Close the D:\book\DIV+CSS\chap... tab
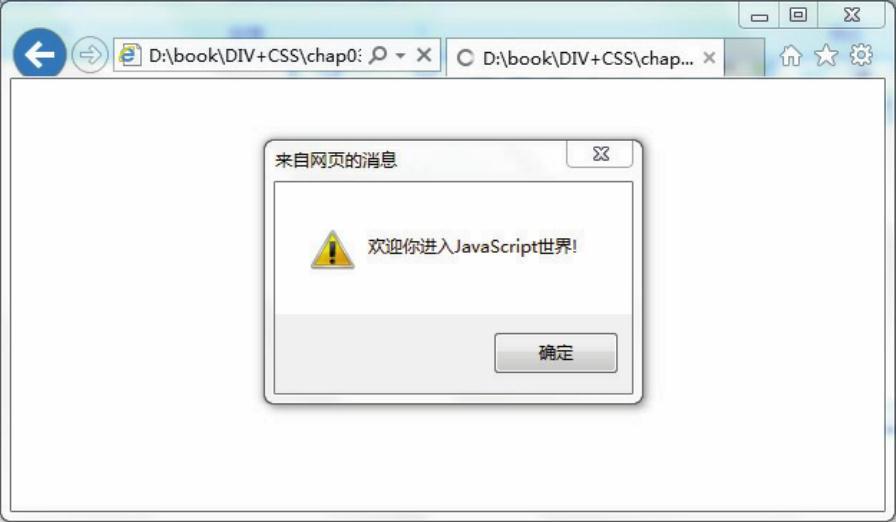Screen dimensions: 896x522 click(709, 58)
